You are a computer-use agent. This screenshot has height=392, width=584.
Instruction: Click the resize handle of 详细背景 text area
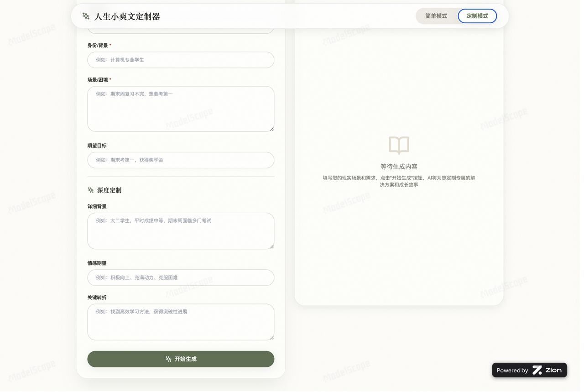[x=271, y=246]
